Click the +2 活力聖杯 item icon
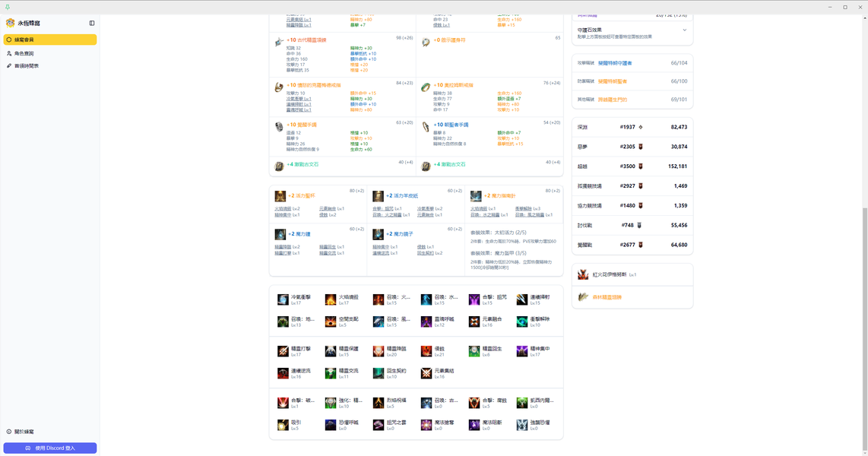 tap(280, 196)
